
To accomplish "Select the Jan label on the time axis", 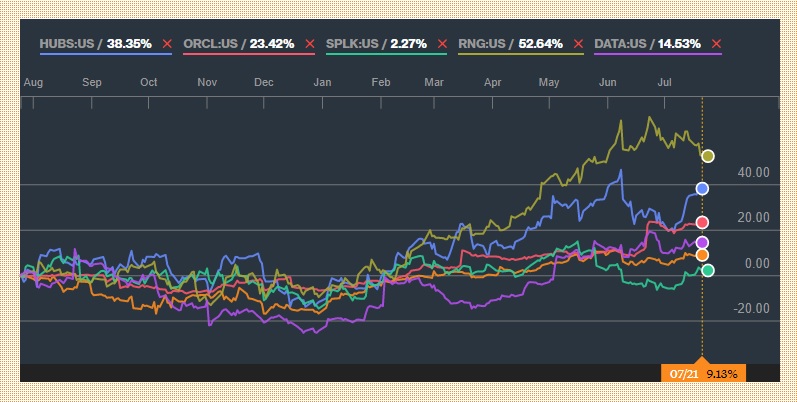I will (322, 81).
